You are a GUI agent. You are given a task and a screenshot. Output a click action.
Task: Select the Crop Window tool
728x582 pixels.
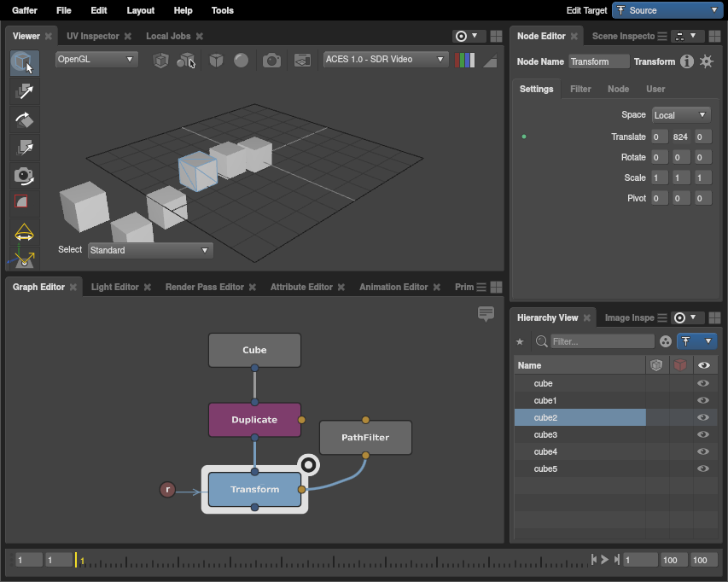click(24, 203)
